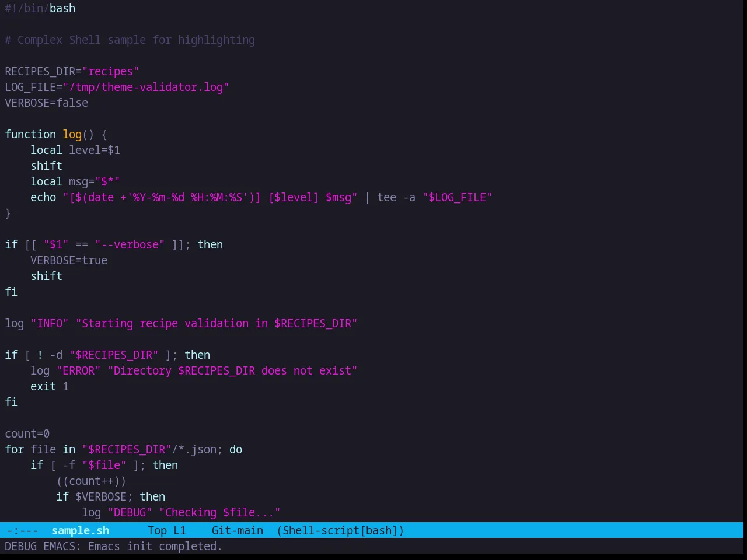Click the #!/bin/bash shebang line

click(x=40, y=8)
